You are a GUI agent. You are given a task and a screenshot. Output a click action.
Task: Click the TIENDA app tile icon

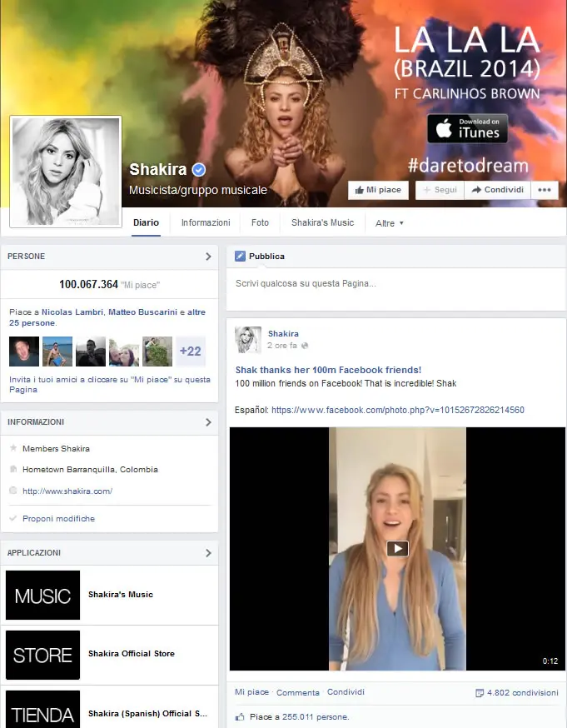(x=42, y=710)
